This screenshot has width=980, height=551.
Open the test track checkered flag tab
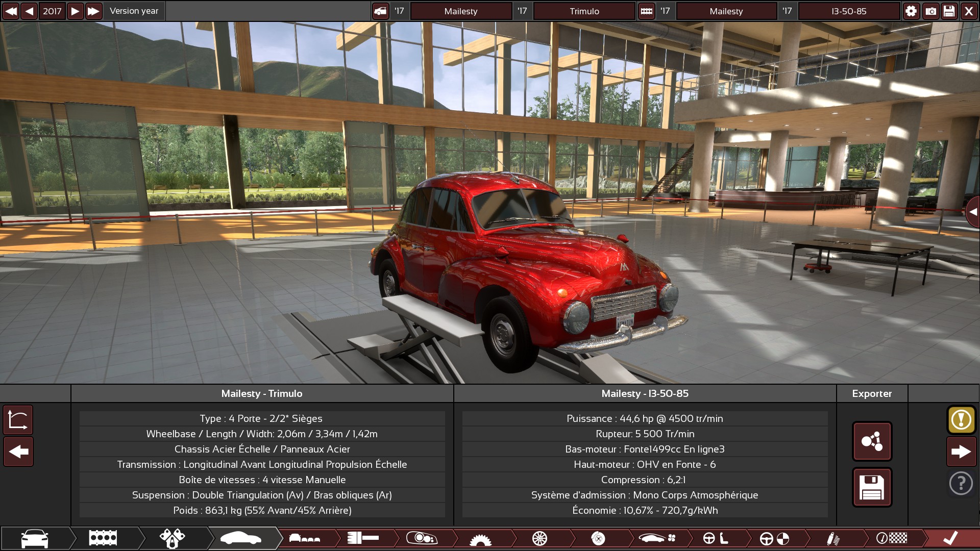[892, 538]
